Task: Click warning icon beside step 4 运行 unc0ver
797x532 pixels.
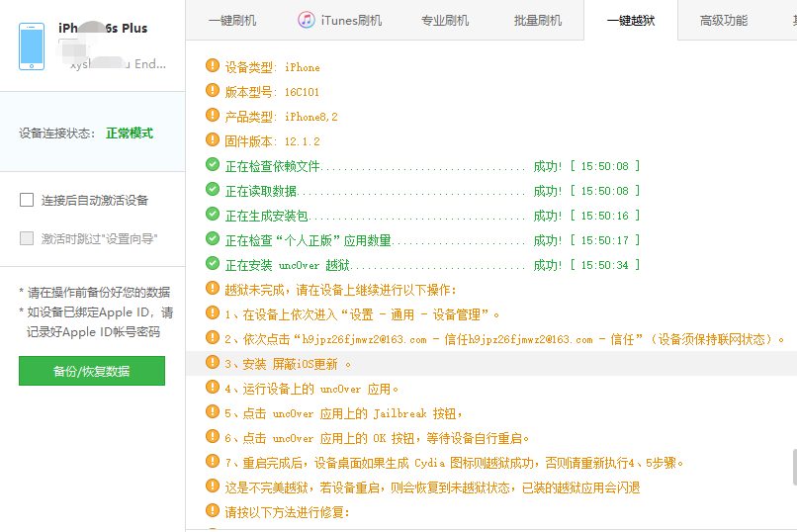Action: click(213, 388)
